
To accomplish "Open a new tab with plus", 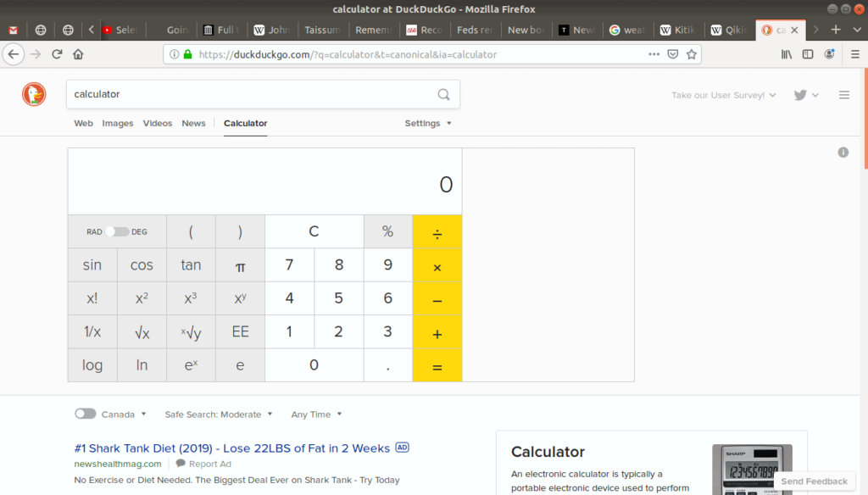I will (x=836, y=30).
